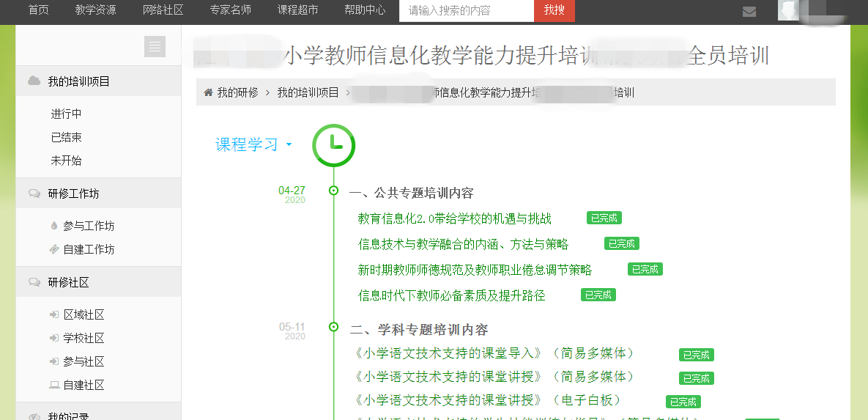Open course 教育信息化2.0带给学校的机遇与挑战
Screen dimensions: 868x420
coord(454,218)
